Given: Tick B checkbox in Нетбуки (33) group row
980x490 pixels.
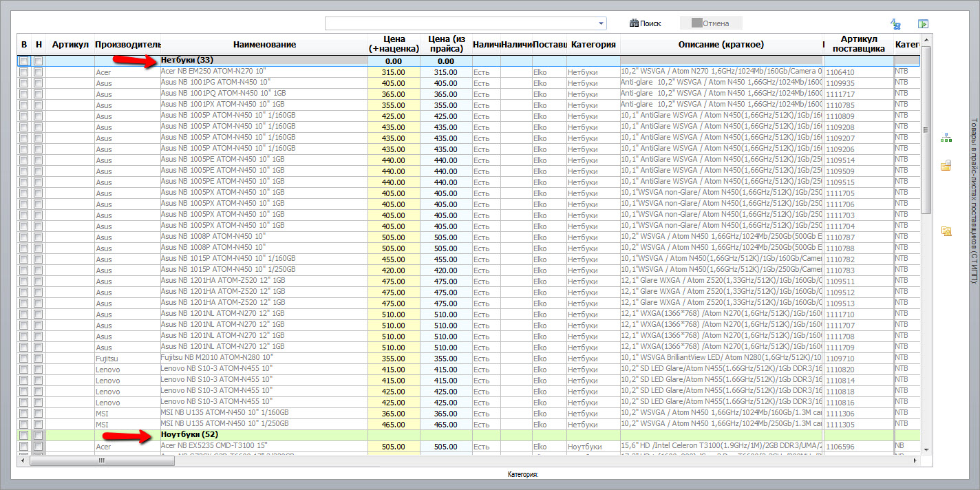Looking at the screenshot, I should click(24, 61).
